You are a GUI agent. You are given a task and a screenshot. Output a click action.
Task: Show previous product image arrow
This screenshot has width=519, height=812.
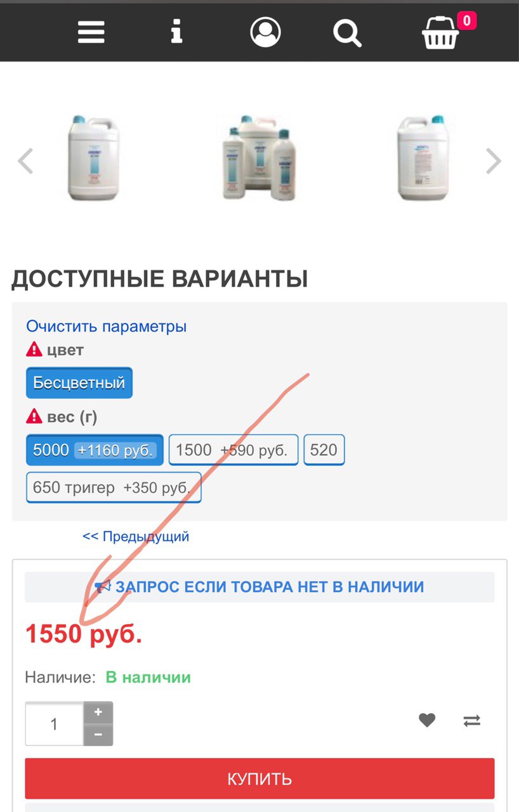(25, 160)
